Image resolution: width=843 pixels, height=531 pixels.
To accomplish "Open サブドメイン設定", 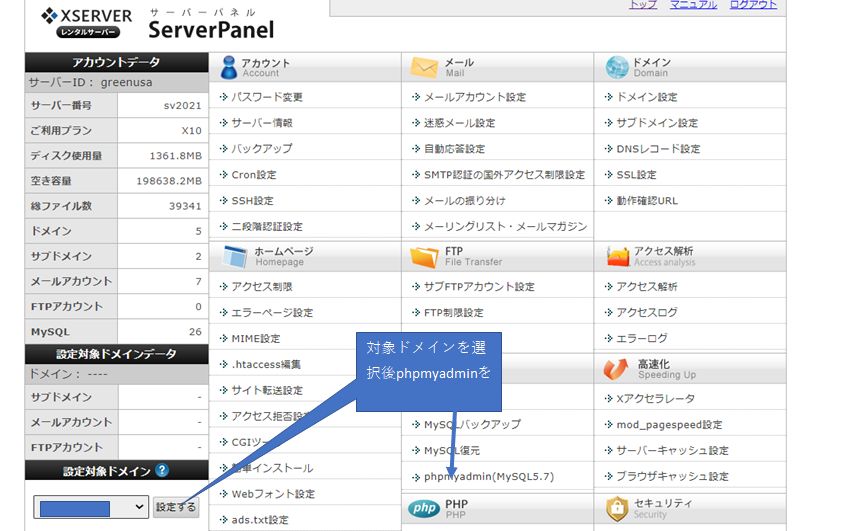I will [657, 123].
